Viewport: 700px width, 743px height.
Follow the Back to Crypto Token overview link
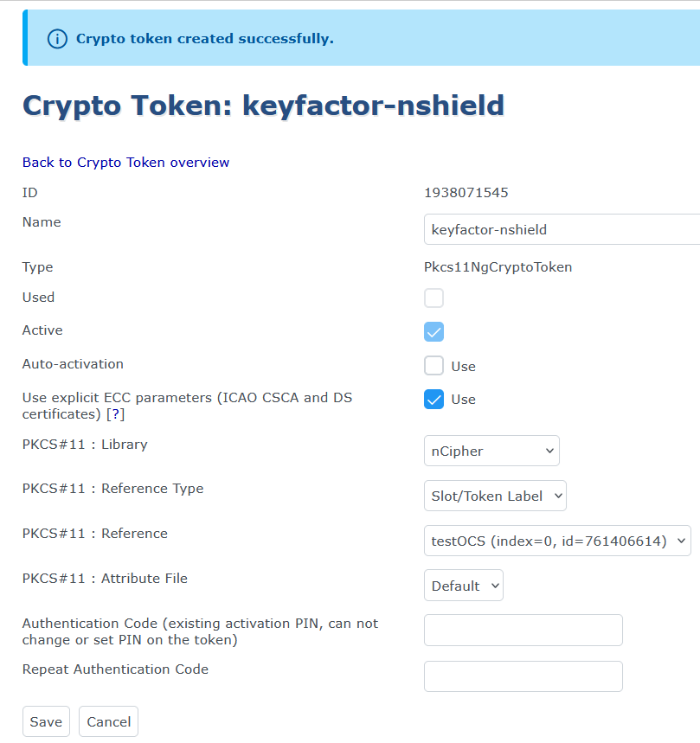125,162
